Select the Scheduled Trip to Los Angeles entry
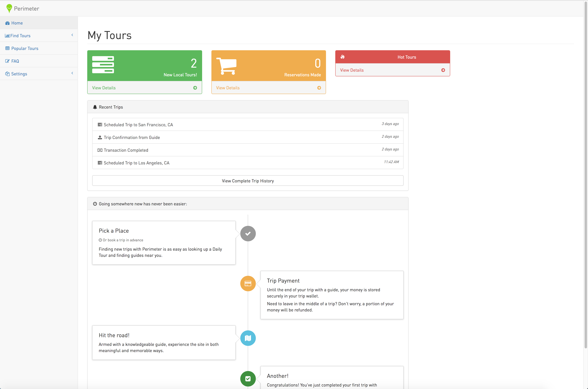 (136, 163)
